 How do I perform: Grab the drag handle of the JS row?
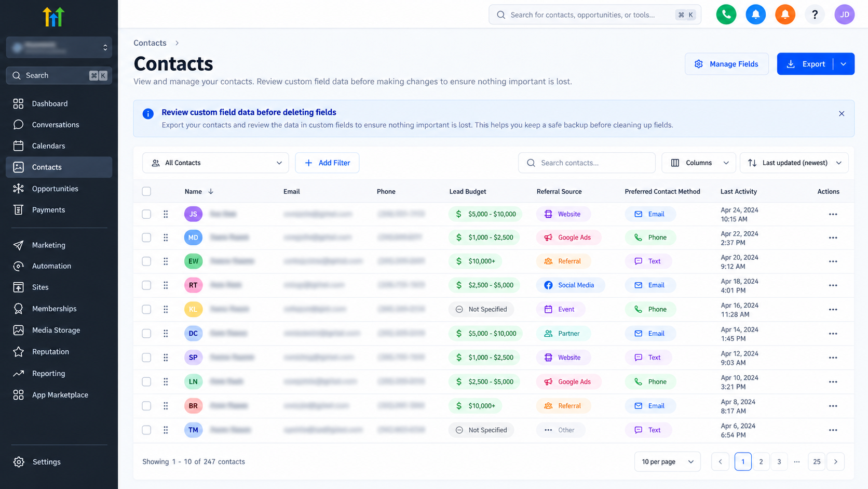coord(166,214)
